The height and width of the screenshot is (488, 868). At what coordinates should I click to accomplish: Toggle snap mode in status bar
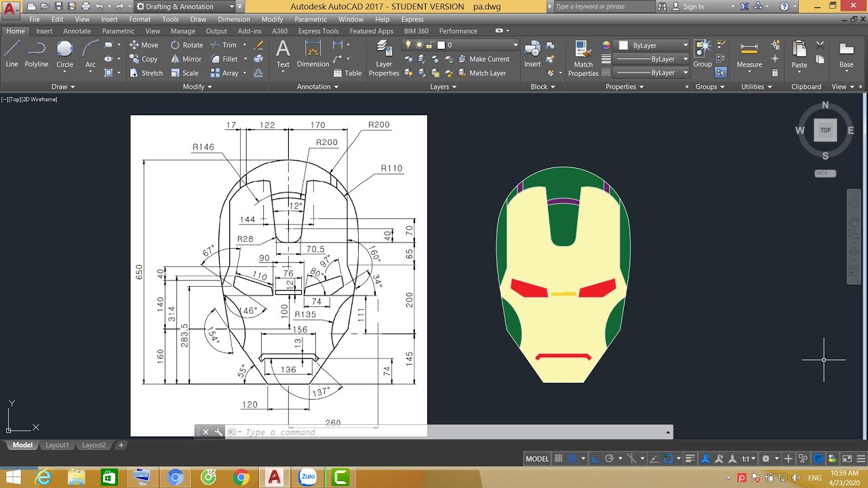coord(574,459)
